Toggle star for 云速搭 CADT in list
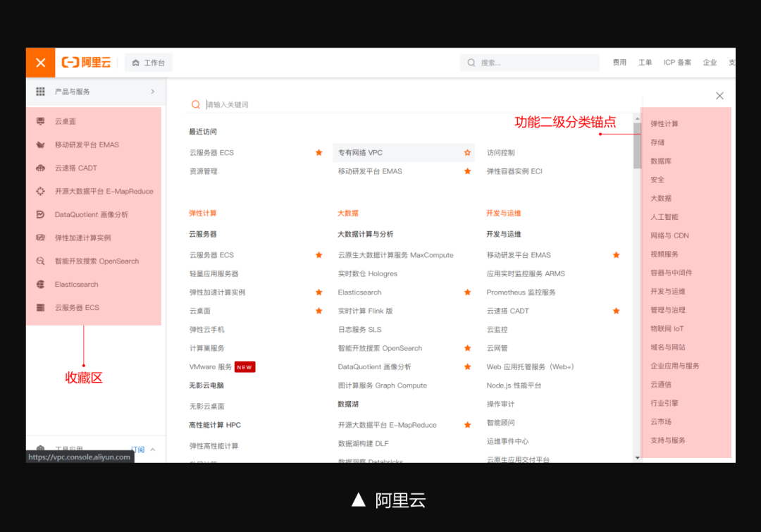The width and height of the screenshot is (761, 532). click(617, 311)
